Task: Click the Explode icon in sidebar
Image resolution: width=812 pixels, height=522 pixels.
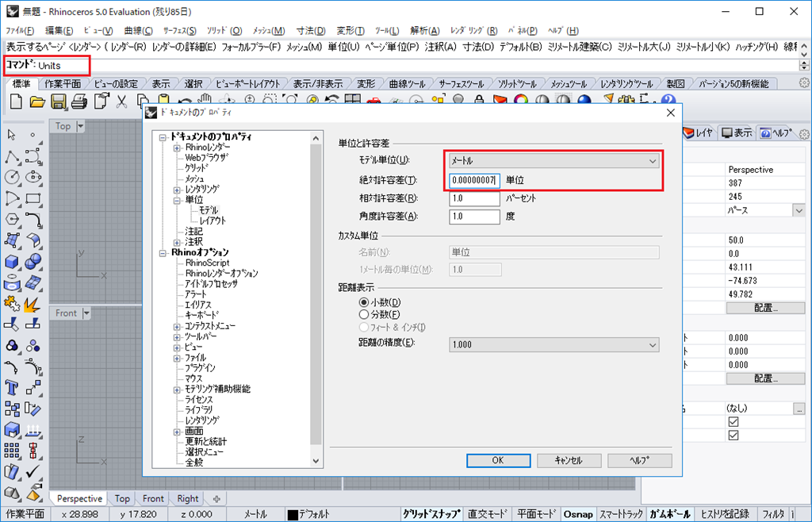Action: tap(33, 304)
